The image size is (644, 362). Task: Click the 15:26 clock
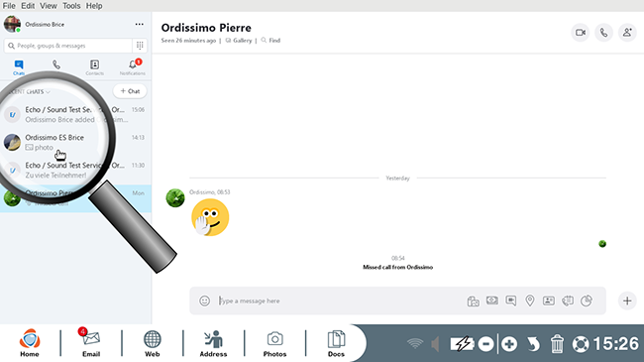click(615, 344)
